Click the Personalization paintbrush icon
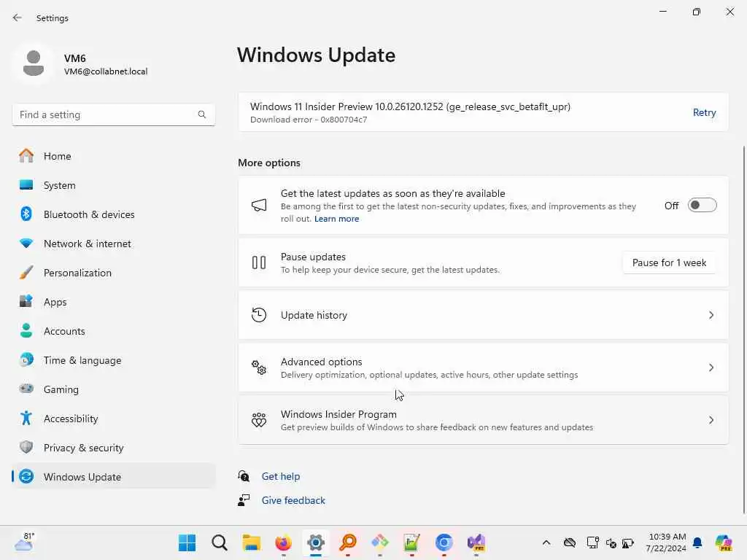This screenshot has width=747, height=560. (x=26, y=273)
